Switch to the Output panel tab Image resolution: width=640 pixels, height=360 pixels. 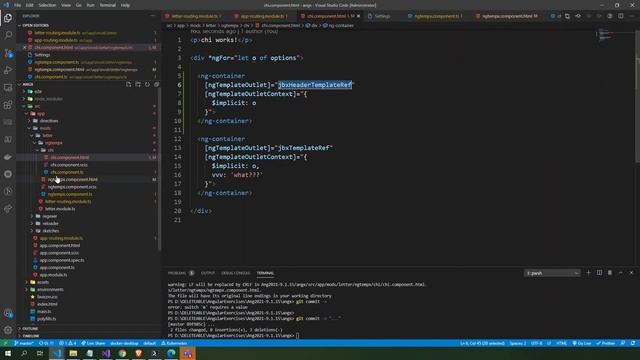coord(207,273)
